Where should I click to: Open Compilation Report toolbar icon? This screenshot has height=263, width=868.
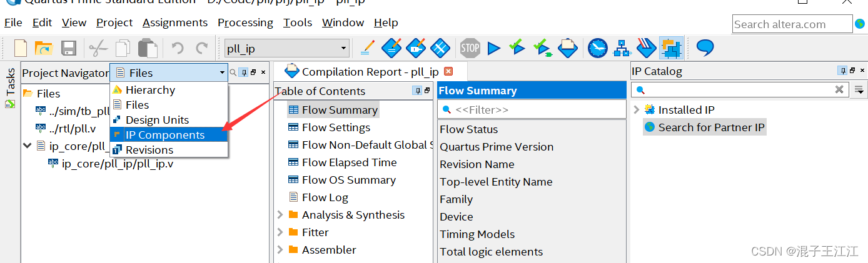click(x=567, y=47)
